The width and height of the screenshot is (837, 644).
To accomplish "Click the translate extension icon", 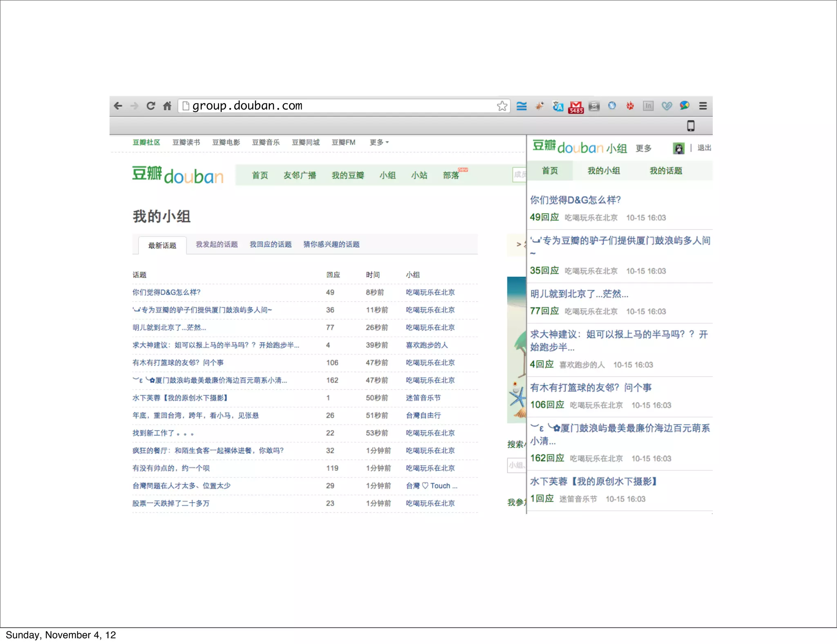I will 557,106.
